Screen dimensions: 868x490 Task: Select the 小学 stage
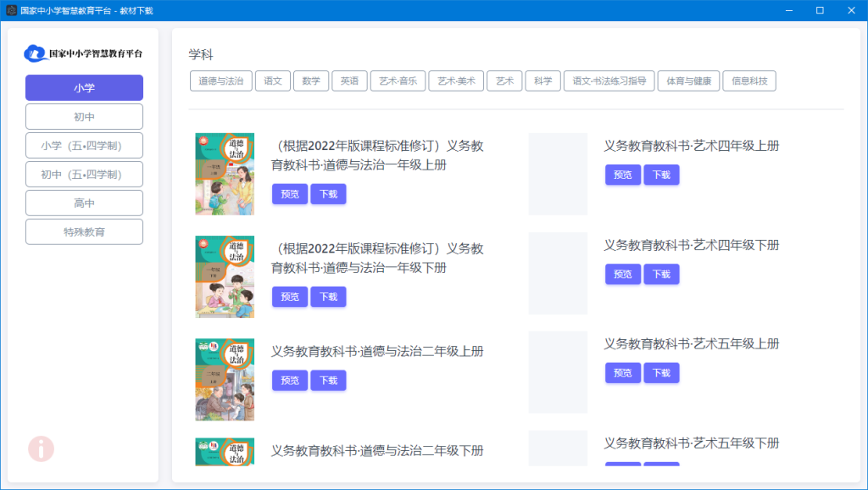(84, 88)
